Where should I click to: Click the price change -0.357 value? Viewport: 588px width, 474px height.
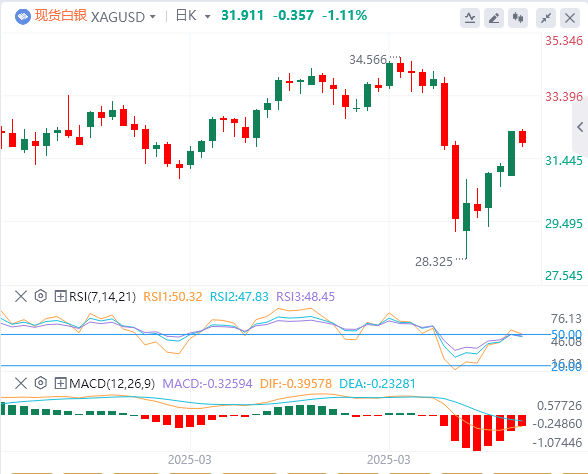tap(293, 15)
